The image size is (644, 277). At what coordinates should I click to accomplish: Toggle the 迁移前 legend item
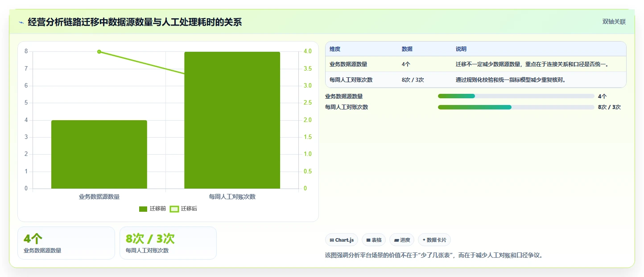pos(153,209)
